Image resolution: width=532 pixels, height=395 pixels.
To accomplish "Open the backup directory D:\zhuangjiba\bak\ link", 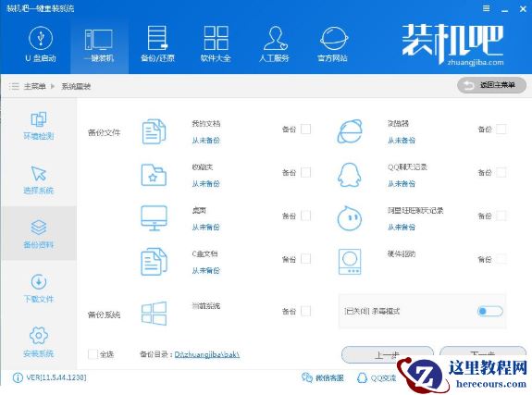I will 207,354.
